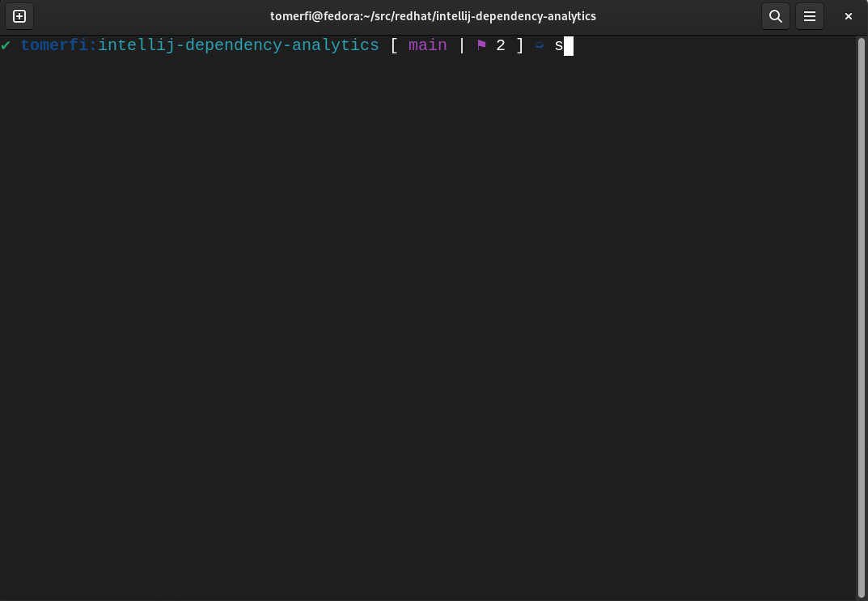Screen dimensions: 868x601
Task: Click the blinking block cursor
Action: 569,46
